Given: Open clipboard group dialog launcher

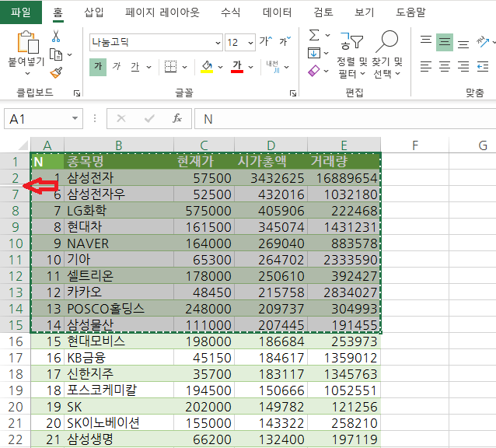Looking at the screenshot, I should click(x=77, y=93).
